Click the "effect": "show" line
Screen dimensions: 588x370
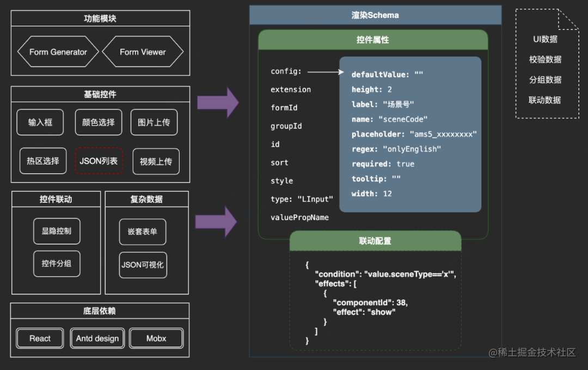pyautogui.click(x=364, y=312)
